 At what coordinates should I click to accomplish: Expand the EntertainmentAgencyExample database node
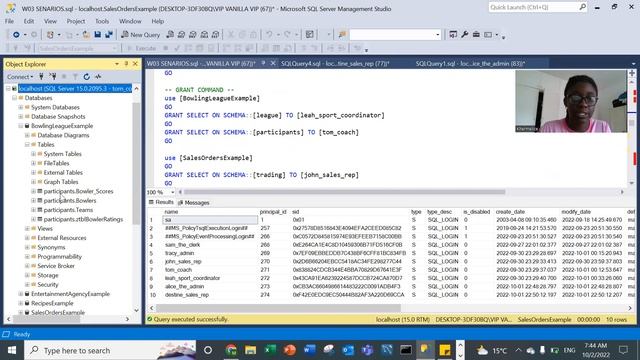pos(21,294)
